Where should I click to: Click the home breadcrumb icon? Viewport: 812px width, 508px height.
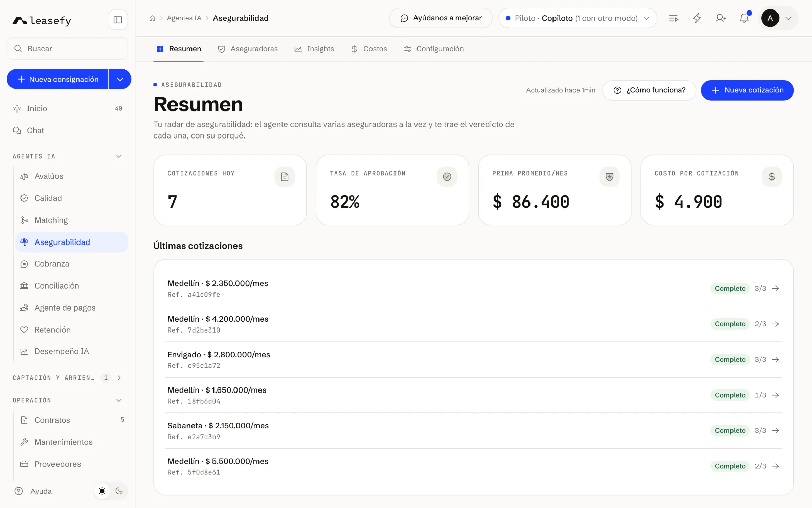(x=152, y=18)
